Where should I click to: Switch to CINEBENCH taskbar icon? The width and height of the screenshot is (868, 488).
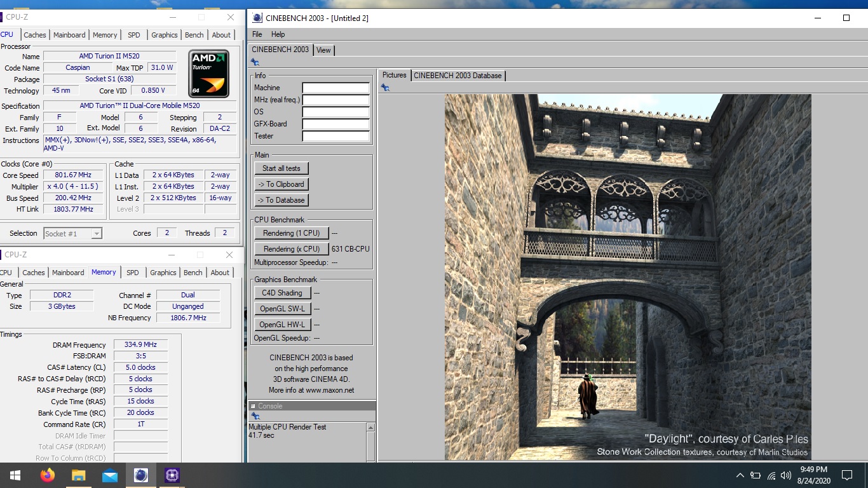[140, 475]
